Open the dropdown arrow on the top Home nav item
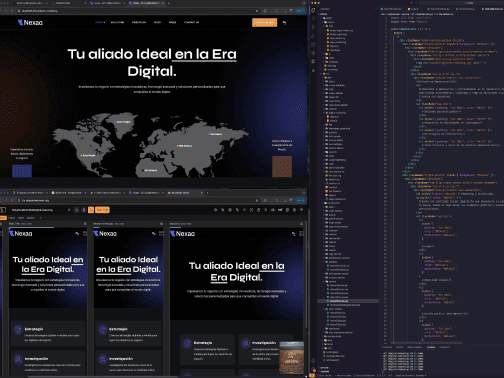Screen dimensions: 504x378 click(x=104, y=23)
